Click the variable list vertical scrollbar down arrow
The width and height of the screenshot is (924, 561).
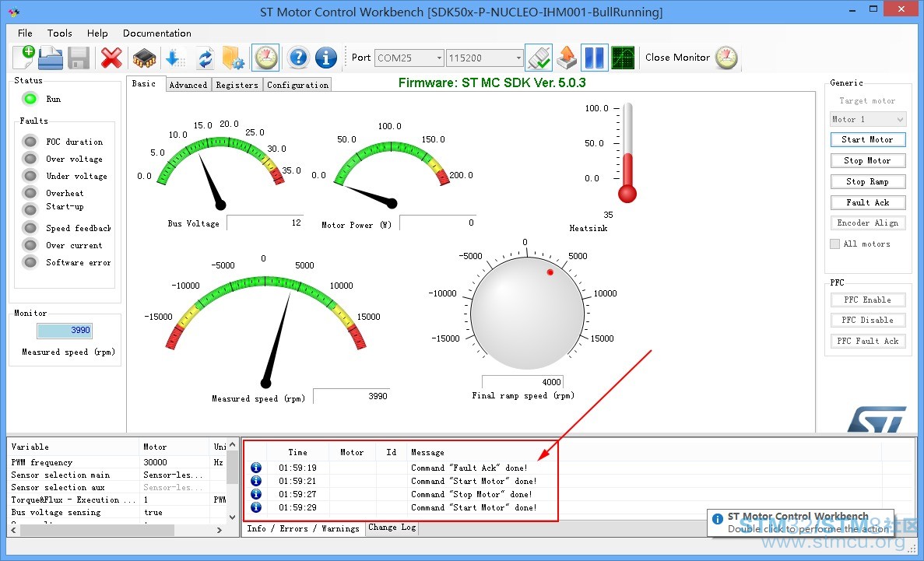[x=232, y=517]
